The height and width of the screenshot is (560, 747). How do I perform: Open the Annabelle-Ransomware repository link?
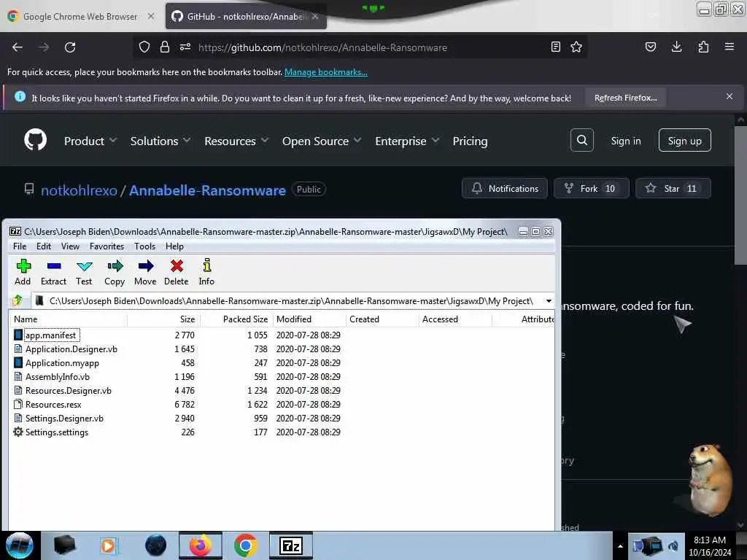pyautogui.click(x=207, y=190)
